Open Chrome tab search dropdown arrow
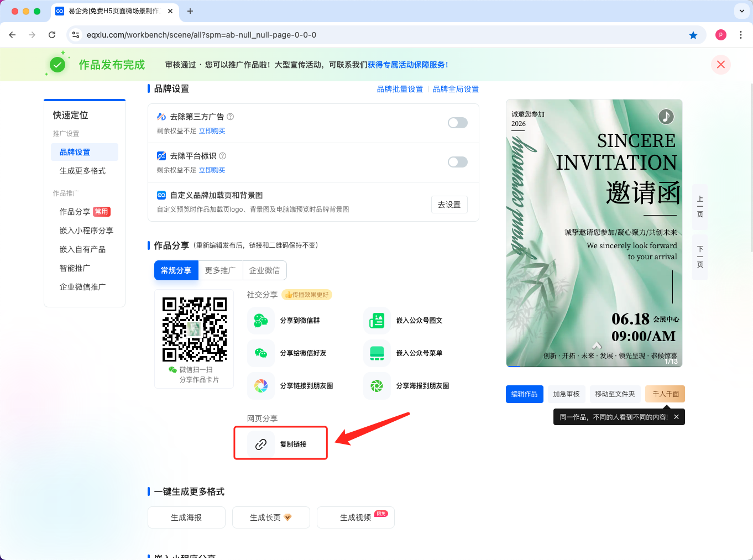The height and width of the screenshot is (560, 753). [x=741, y=11]
